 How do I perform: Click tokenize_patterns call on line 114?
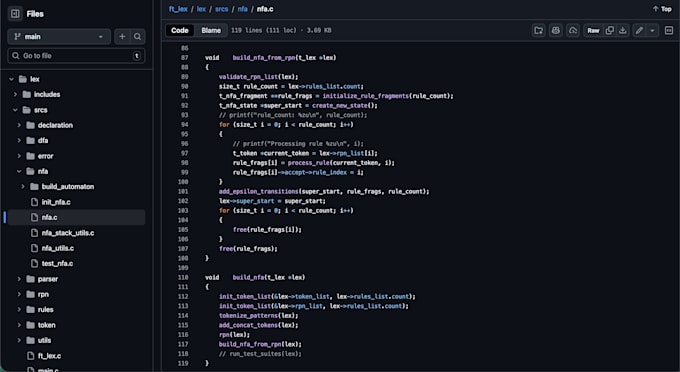coord(248,316)
